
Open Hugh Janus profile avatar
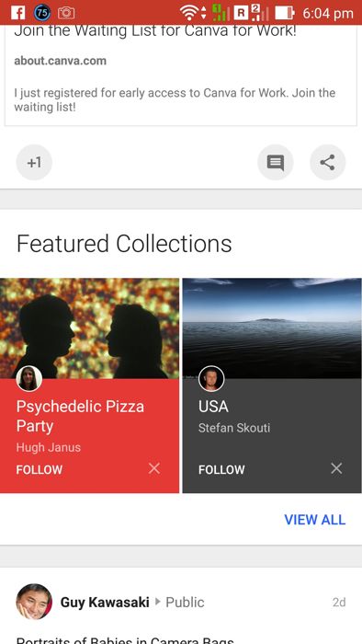[29, 379]
